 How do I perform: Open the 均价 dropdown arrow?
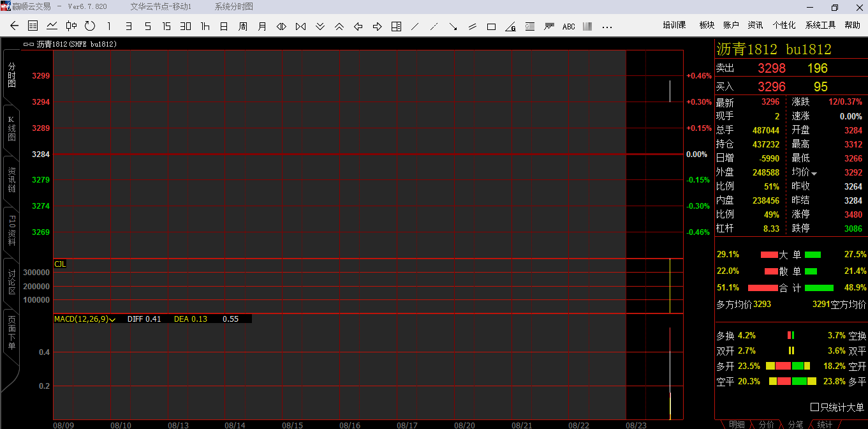pos(814,174)
